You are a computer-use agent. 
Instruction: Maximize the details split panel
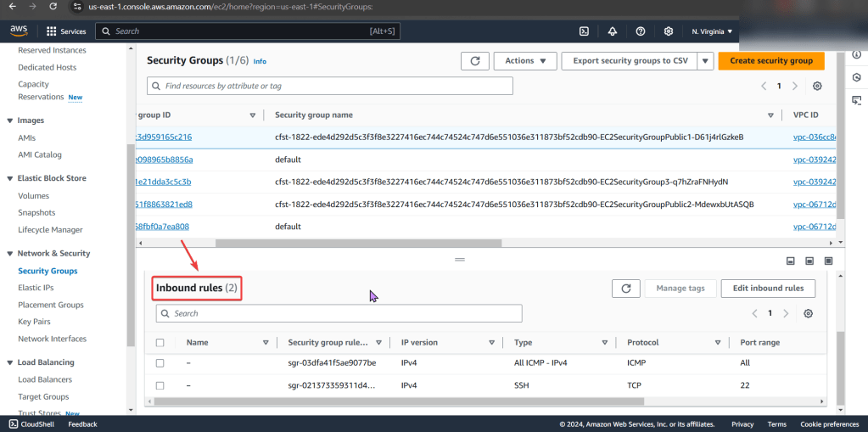828,261
